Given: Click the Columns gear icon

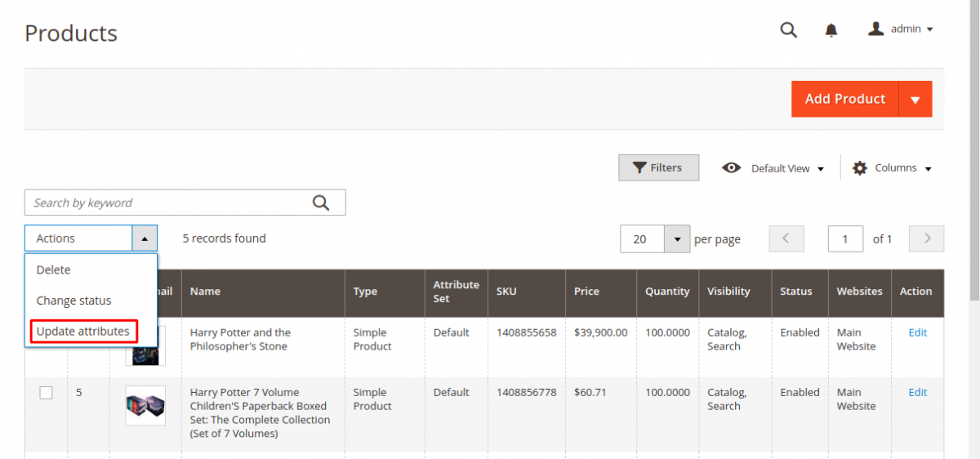Looking at the screenshot, I should [x=860, y=168].
